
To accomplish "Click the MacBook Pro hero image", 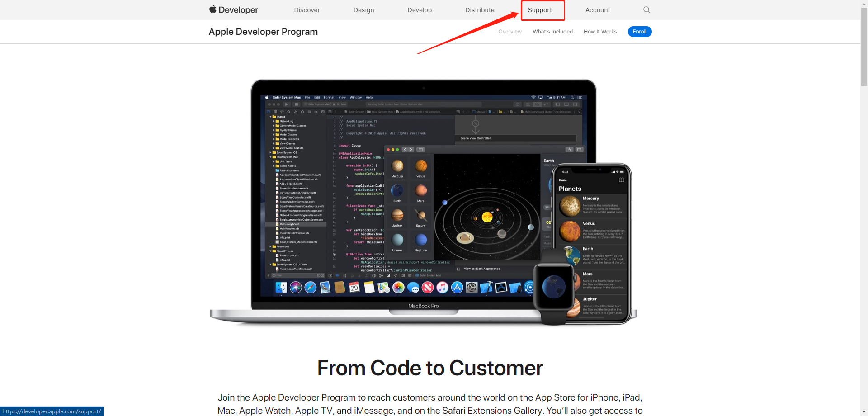I will click(x=424, y=202).
